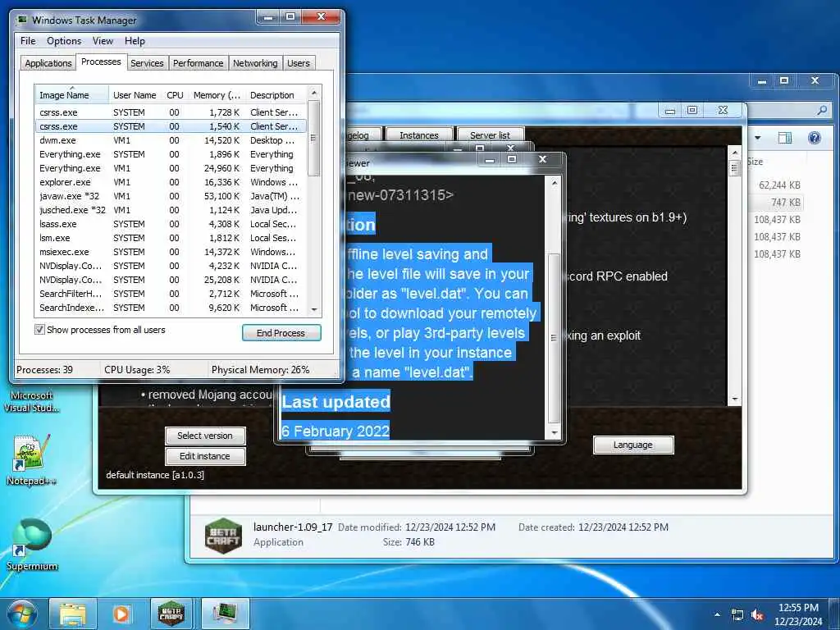Click the taskbar clock 12:55 PM
Viewport: 840px width, 630px height.
(798, 608)
